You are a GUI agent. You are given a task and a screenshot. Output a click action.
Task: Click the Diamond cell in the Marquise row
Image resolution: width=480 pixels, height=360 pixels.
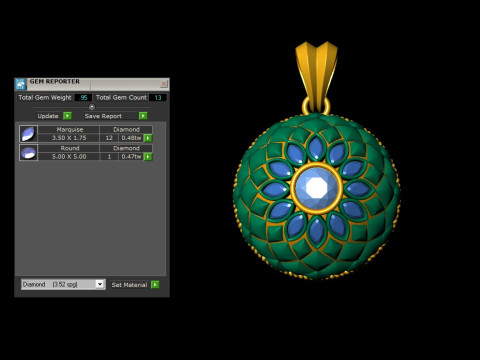click(x=126, y=130)
